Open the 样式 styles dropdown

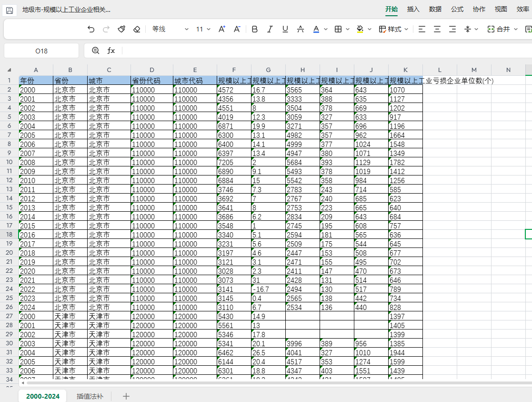click(394, 29)
